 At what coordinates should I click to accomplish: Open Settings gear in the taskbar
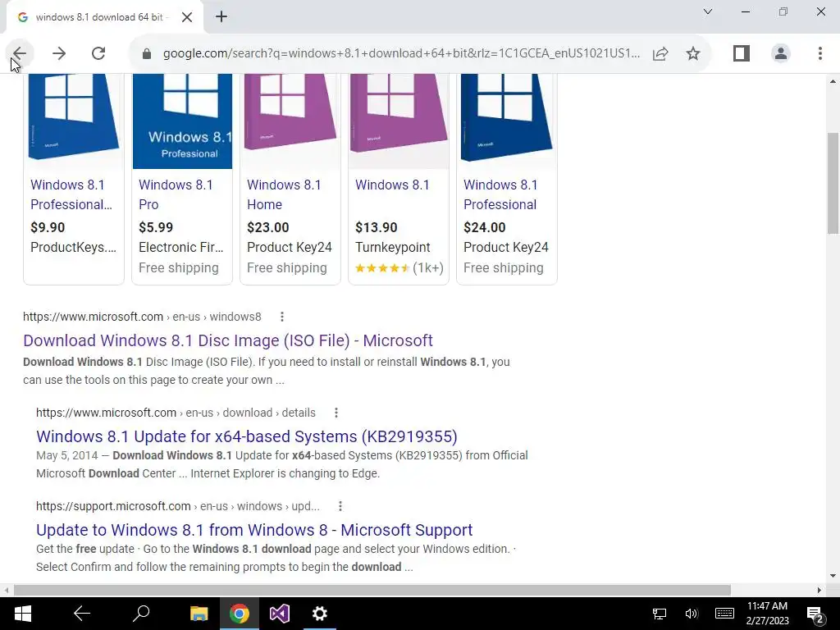click(320, 614)
